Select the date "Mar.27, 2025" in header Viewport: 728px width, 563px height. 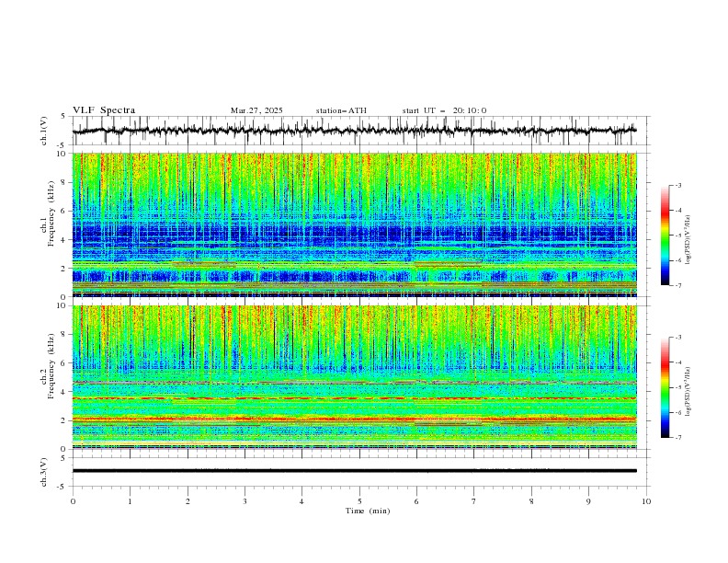[x=256, y=110]
